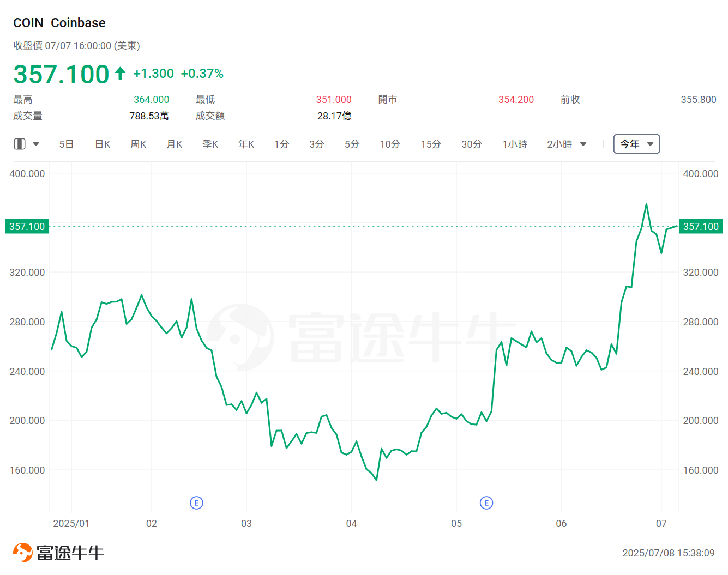
Task: Click the right earnings E marker
Action: (x=486, y=503)
